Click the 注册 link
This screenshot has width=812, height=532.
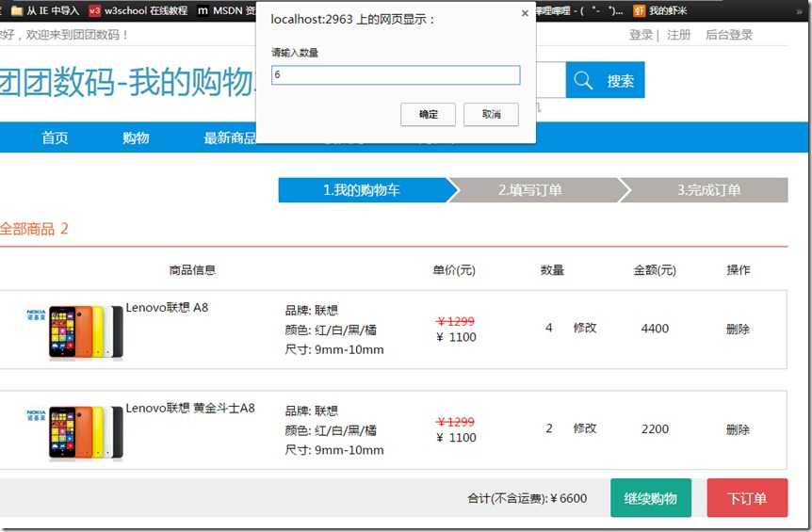[x=678, y=35]
